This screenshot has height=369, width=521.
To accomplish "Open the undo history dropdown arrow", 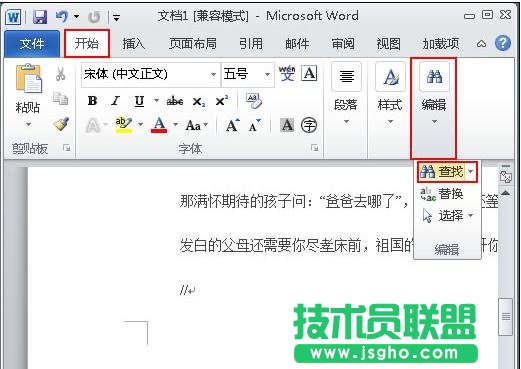I will click(77, 16).
